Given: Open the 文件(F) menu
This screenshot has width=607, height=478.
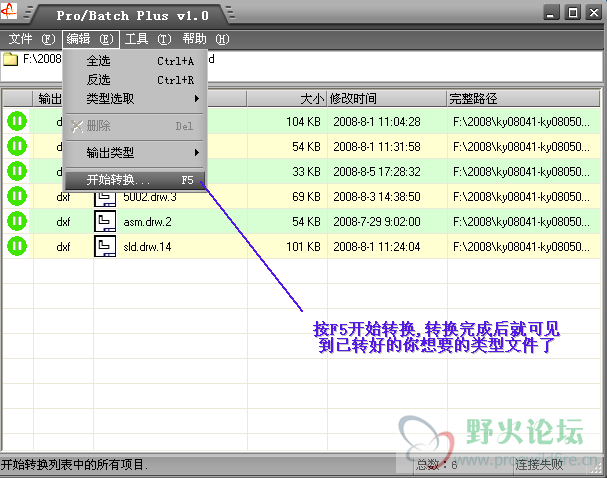Looking at the screenshot, I should pos(32,39).
